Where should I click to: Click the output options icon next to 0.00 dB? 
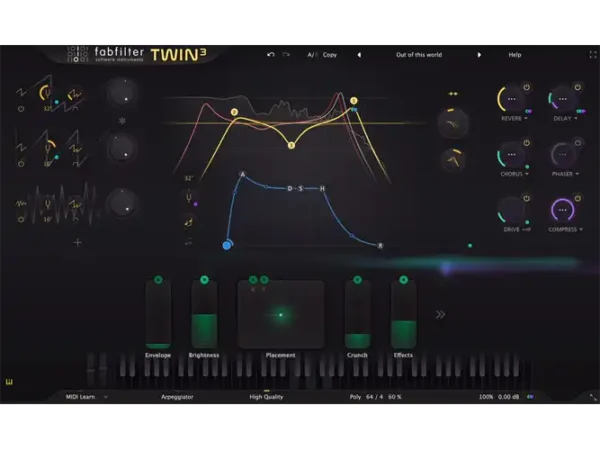(x=530, y=397)
